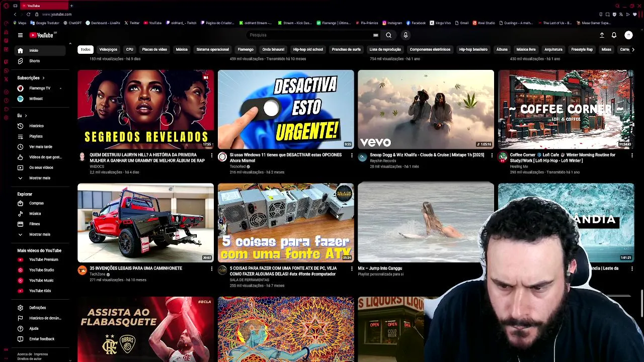Open the Mix – Jump Into Canggu title
This screenshot has width=644, height=362.
[380, 268]
